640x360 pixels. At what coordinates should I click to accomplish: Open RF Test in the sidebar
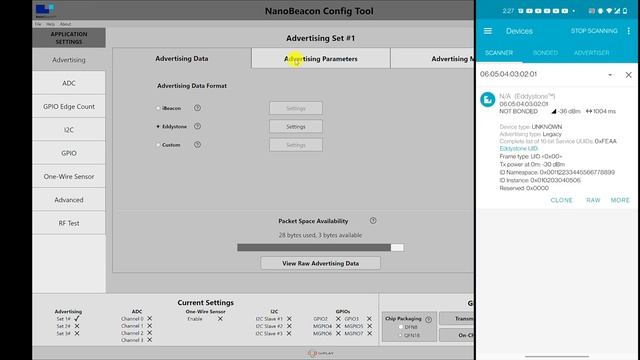[69, 223]
